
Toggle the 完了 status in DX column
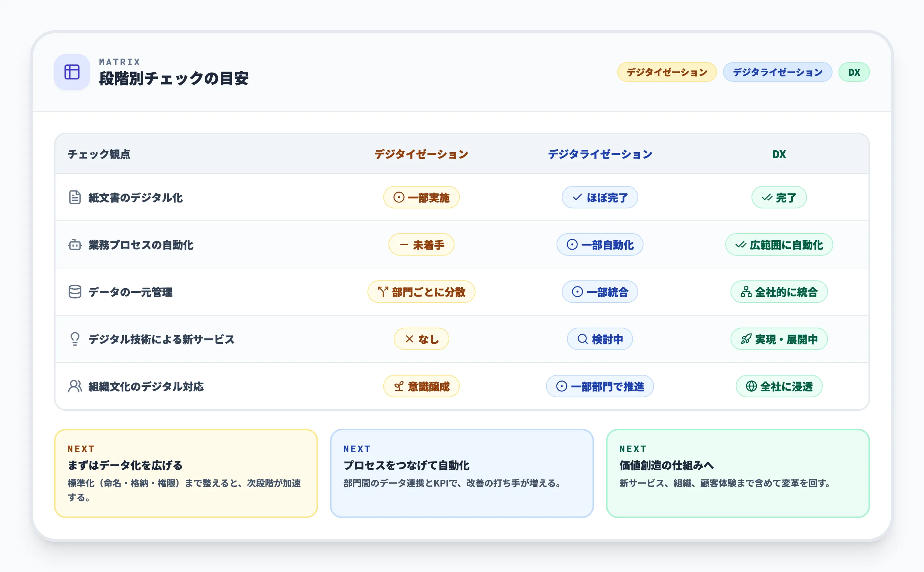(x=779, y=197)
